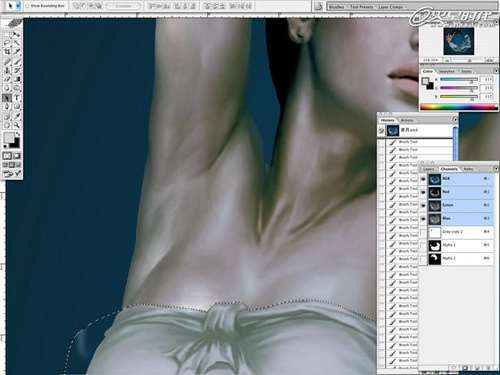
Task: Choose Full Screen Mode with menu bar
Action: click(x=12, y=165)
